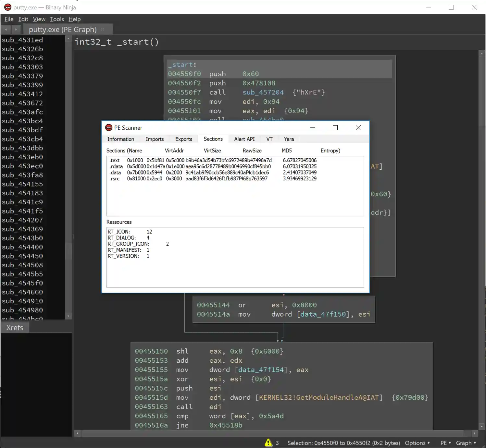Minimize the PE Scanner dialog
The height and width of the screenshot is (448, 486).
(313, 128)
